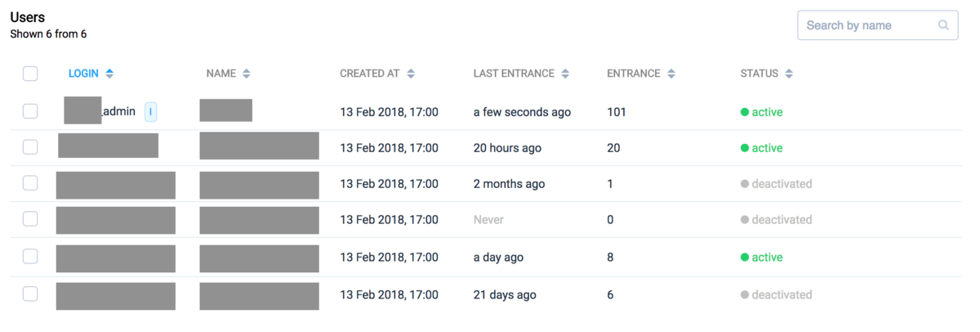980x332 pixels.
Task: Click the deactivated status of the 2 months ago user
Action: coord(781,184)
